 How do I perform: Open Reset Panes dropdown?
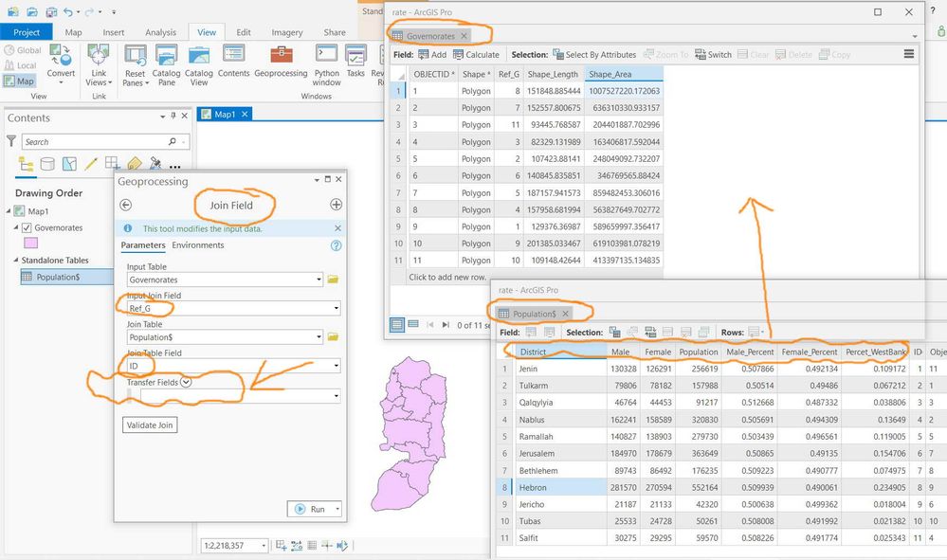coord(136,65)
